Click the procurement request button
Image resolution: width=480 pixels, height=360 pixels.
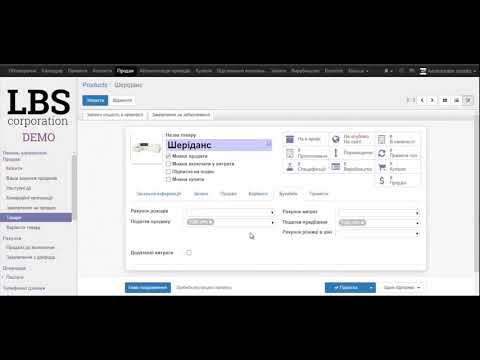coord(181,115)
